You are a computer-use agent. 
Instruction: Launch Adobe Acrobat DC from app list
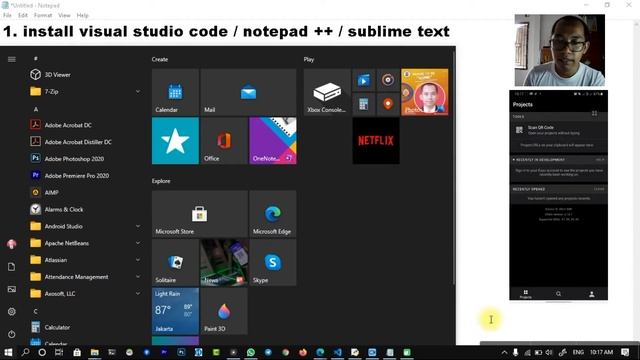coord(68,125)
